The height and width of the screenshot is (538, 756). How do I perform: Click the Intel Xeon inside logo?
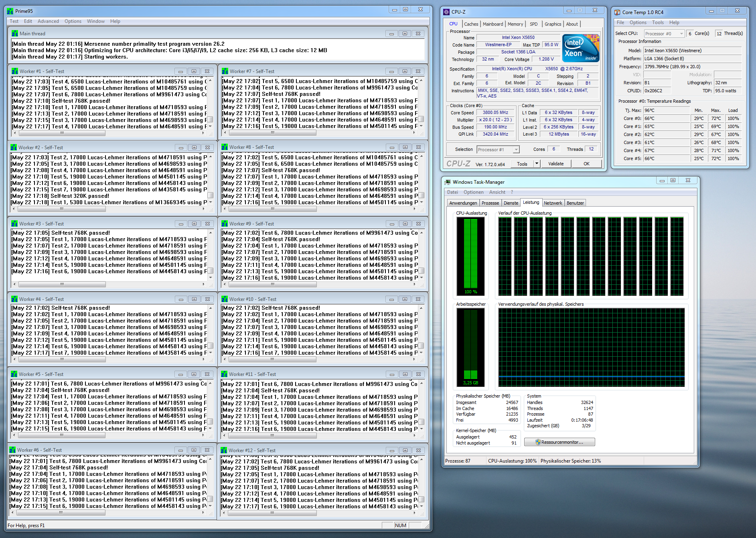[x=581, y=48]
